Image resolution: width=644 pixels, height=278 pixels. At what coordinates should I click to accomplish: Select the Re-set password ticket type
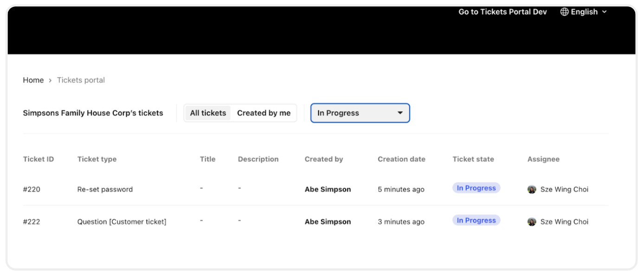coord(105,190)
